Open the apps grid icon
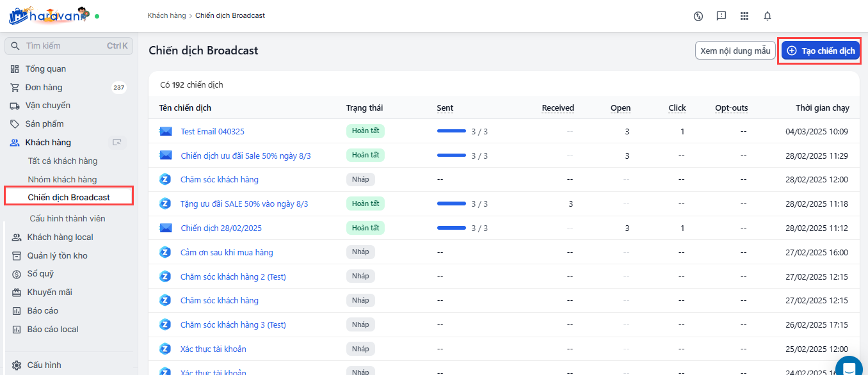 coord(744,16)
